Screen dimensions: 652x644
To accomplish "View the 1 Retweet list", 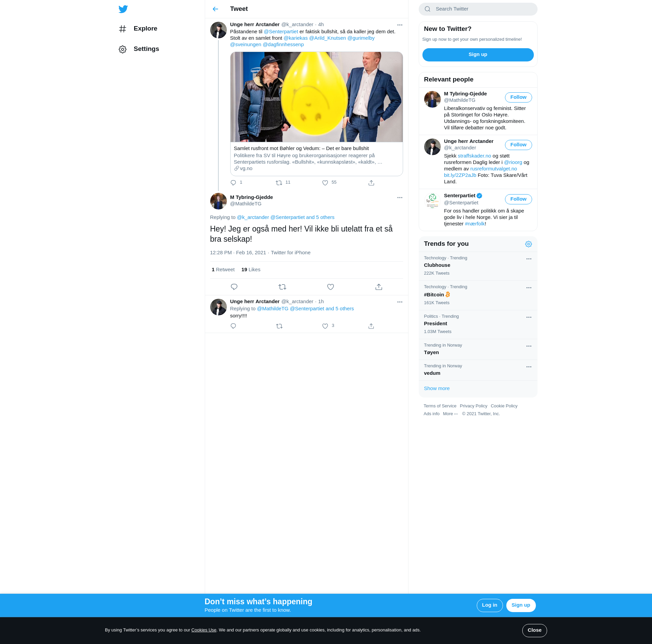I will 223,270.
